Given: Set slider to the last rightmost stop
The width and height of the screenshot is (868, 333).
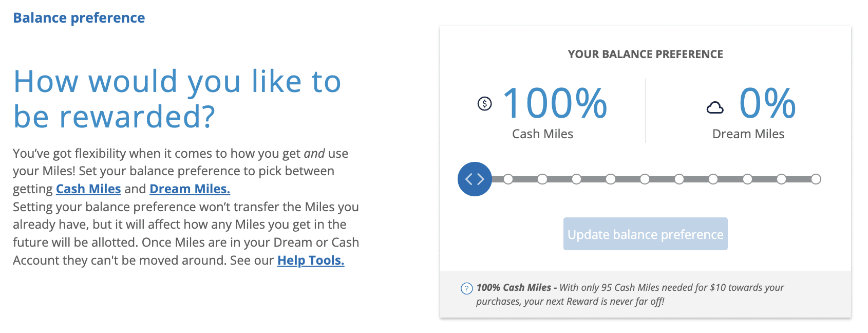Looking at the screenshot, I should tap(816, 179).
